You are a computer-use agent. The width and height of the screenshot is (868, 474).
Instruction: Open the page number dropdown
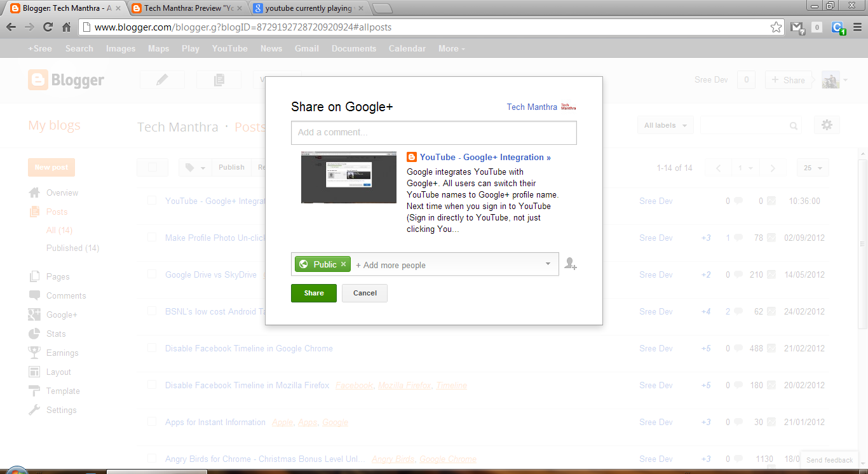click(x=745, y=168)
